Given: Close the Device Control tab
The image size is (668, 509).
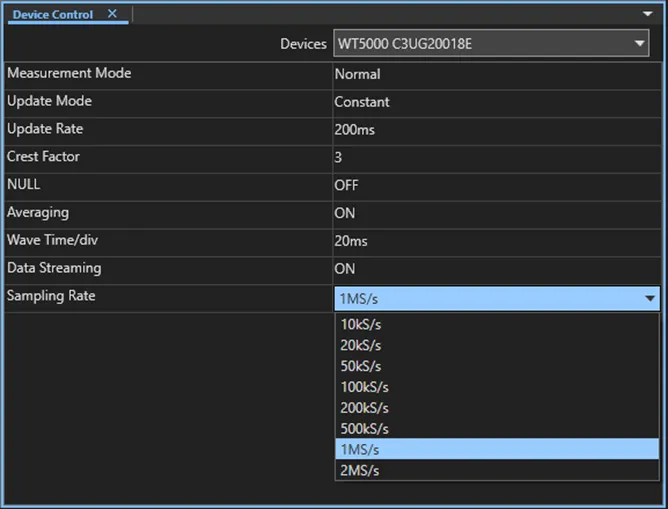Looking at the screenshot, I should [112, 14].
